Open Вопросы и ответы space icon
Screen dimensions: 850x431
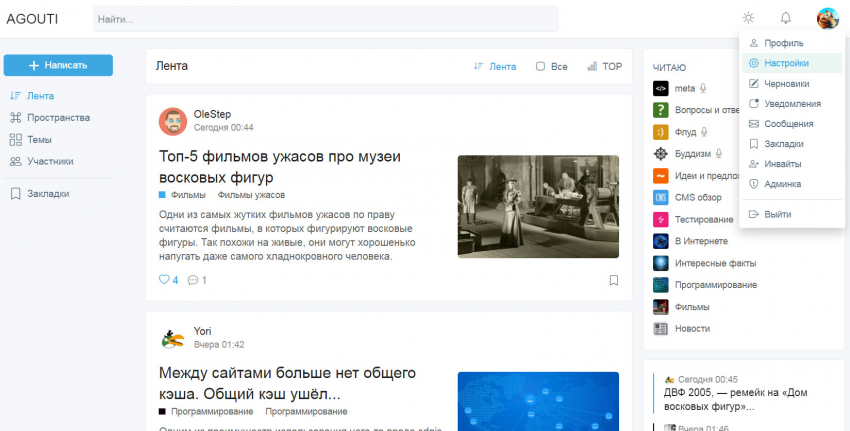(x=660, y=110)
